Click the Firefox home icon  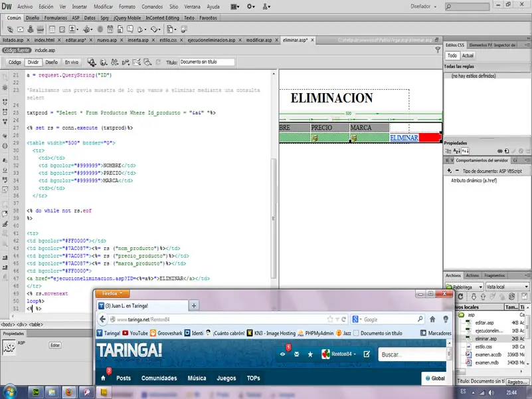tap(433, 319)
